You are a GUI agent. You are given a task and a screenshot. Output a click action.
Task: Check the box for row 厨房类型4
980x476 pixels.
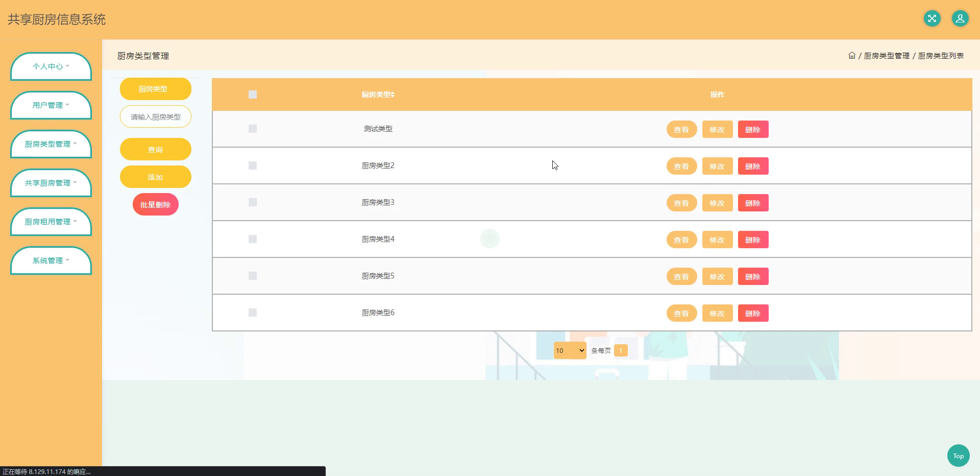[x=253, y=239]
